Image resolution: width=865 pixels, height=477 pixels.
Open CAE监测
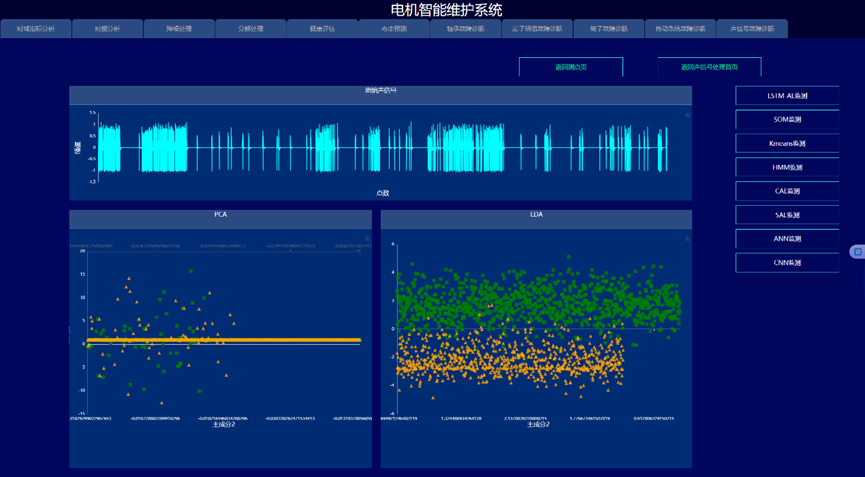[787, 191]
